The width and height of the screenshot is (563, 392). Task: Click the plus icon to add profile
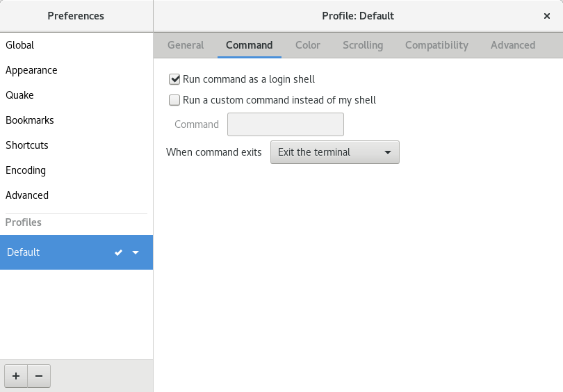[x=16, y=376]
